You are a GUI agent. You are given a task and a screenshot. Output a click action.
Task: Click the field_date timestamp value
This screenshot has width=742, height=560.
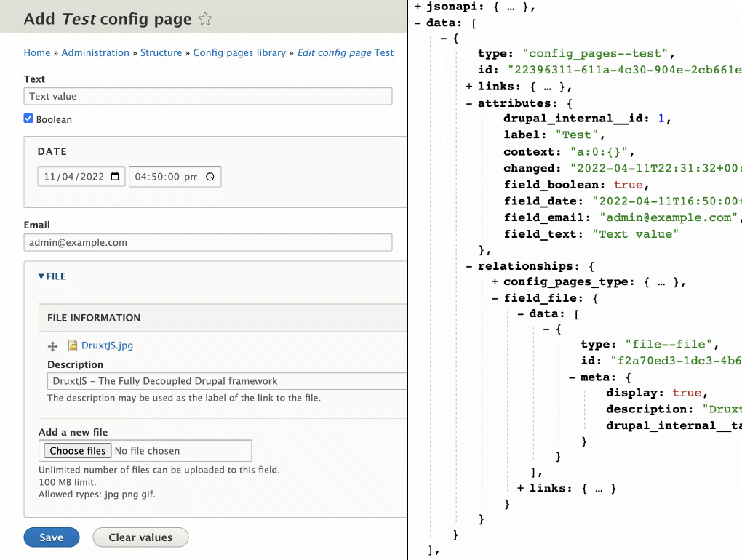tap(667, 201)
